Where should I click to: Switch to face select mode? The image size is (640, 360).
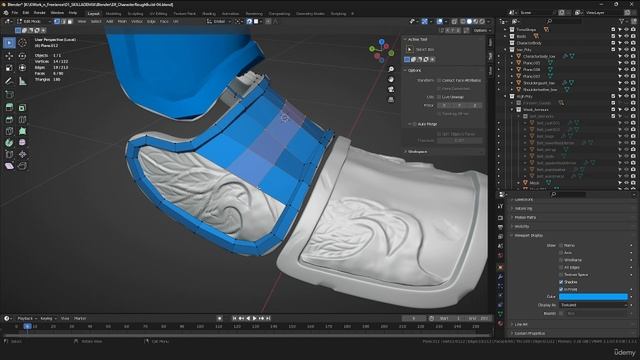pyautogui.click(x=70, y=21)
